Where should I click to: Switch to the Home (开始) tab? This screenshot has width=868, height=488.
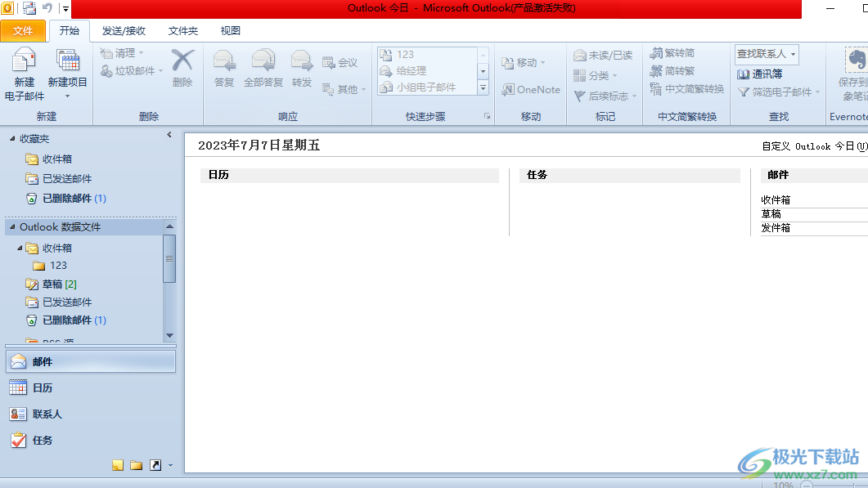[x=70, y=30]
